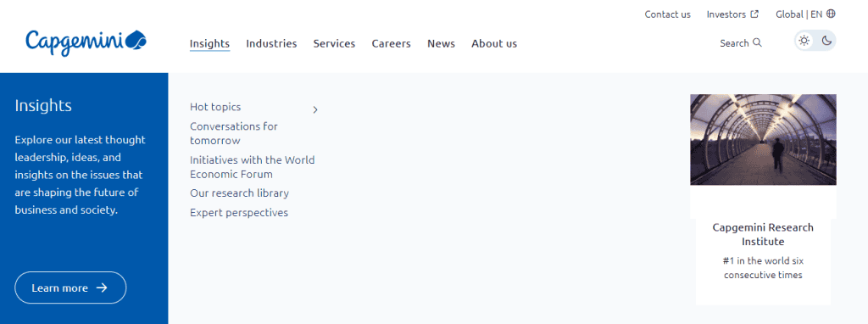The height and width of the screenshot is (324, 868).
Task: Open the Services menu
Action: click(334, 43)
